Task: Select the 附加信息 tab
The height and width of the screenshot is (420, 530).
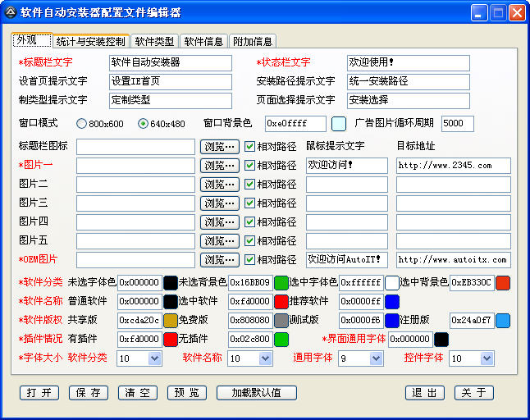Action: coord(253,42)
